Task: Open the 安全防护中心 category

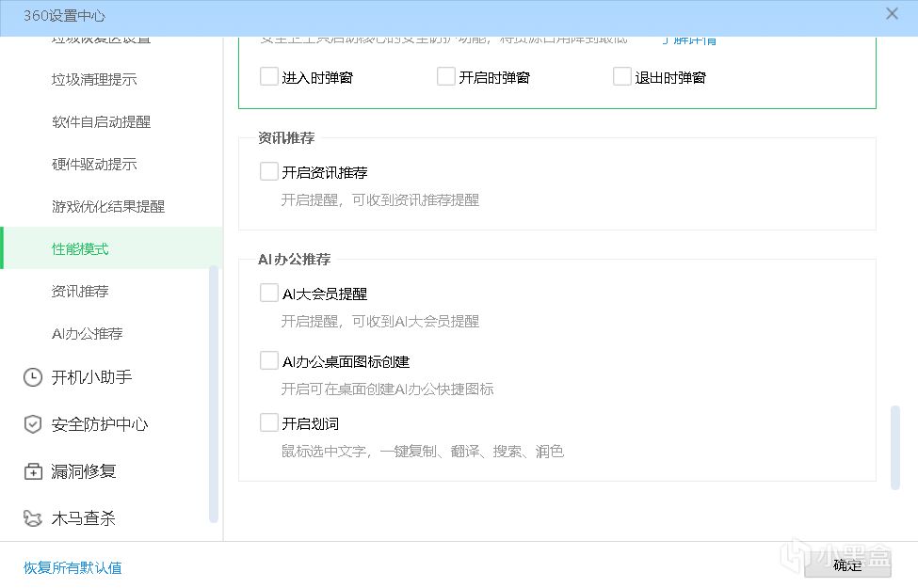Action: 100,424
